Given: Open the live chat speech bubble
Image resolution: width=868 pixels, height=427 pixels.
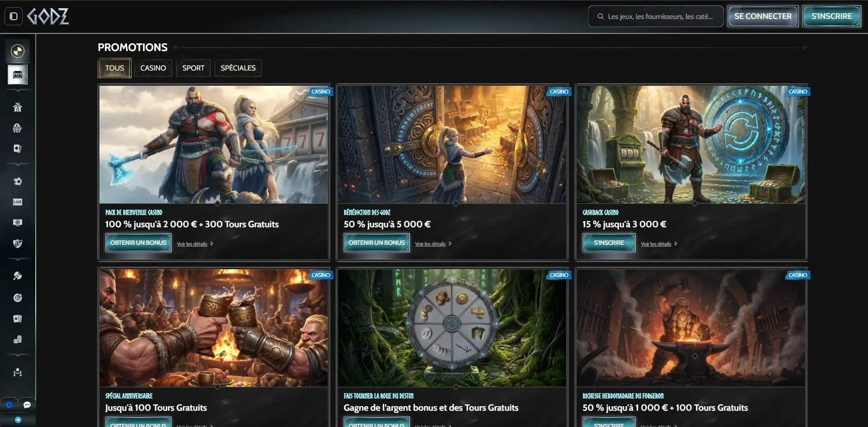Looking at the screenshot, I should pos(27,405).
